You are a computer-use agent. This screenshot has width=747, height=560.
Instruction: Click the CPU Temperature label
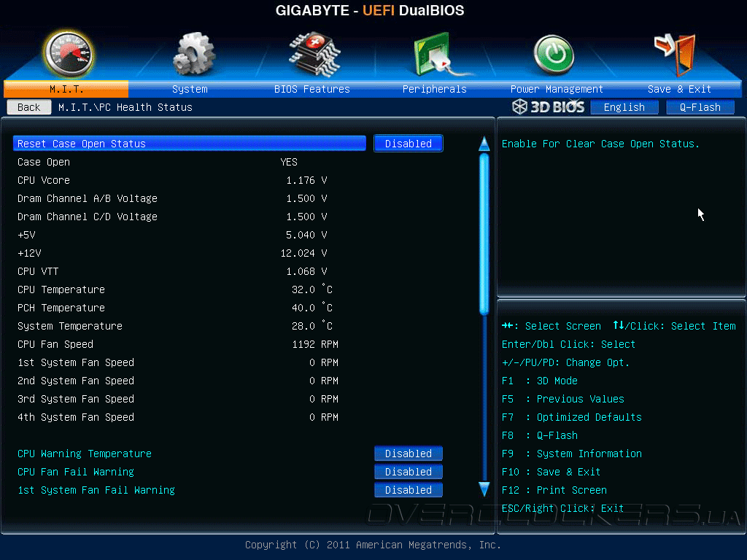(x=61, y=289)
